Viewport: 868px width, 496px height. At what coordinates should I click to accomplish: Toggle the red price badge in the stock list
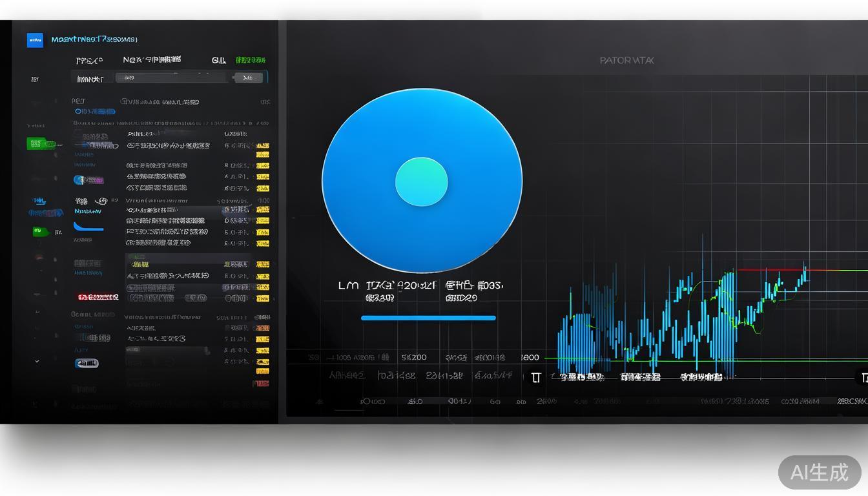97,296
